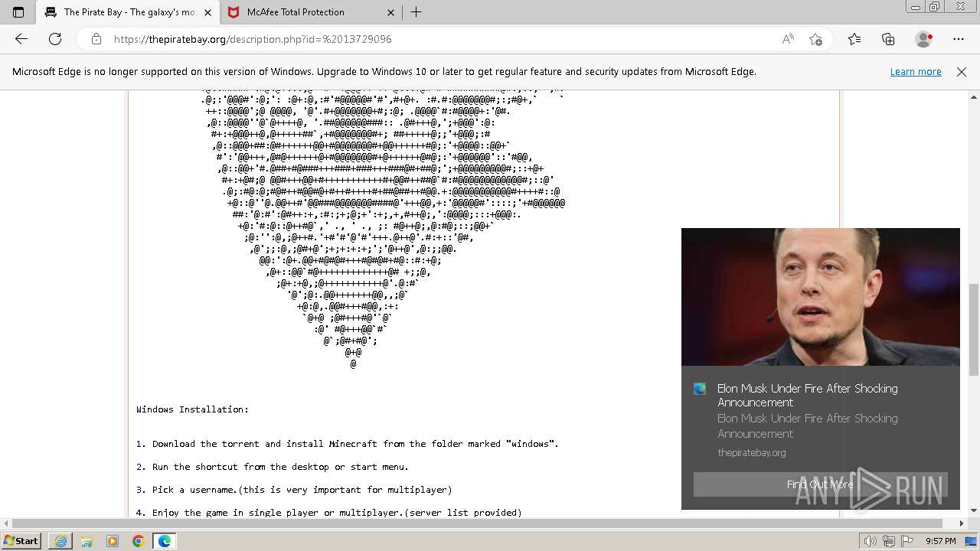Image resolution: width=980 pixels, height=551 pixels.
Task: Follow the Learn more link
Action: pos(916,72)
